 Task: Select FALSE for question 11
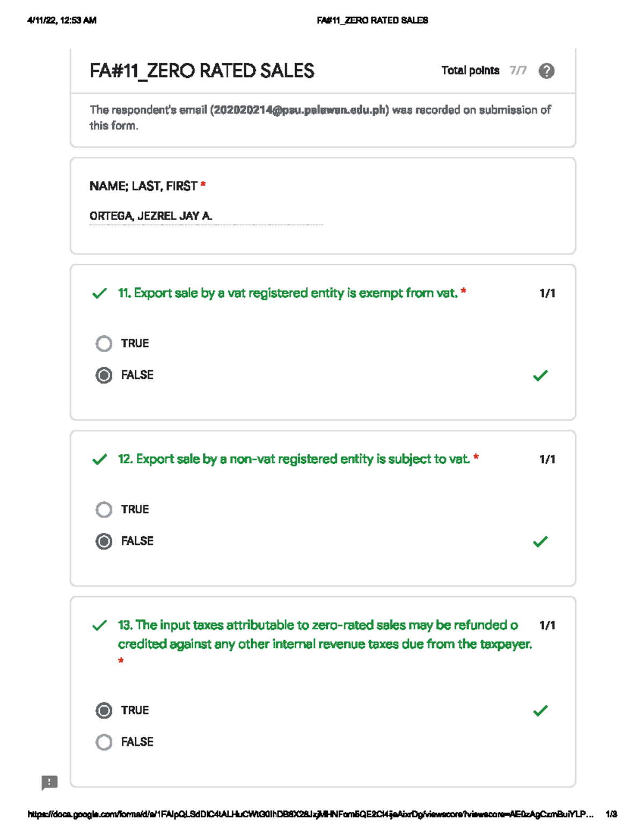click(104, 375)
